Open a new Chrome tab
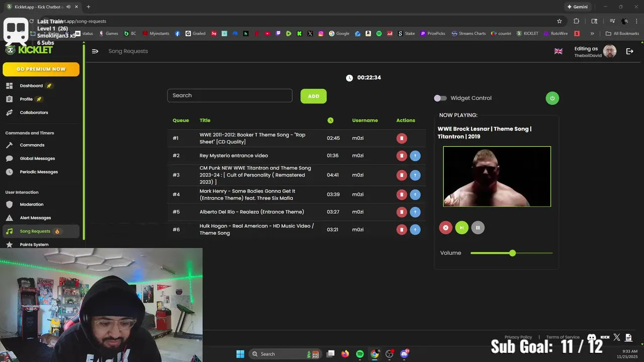This screenshot has height=362, width=644. (88, 7)
